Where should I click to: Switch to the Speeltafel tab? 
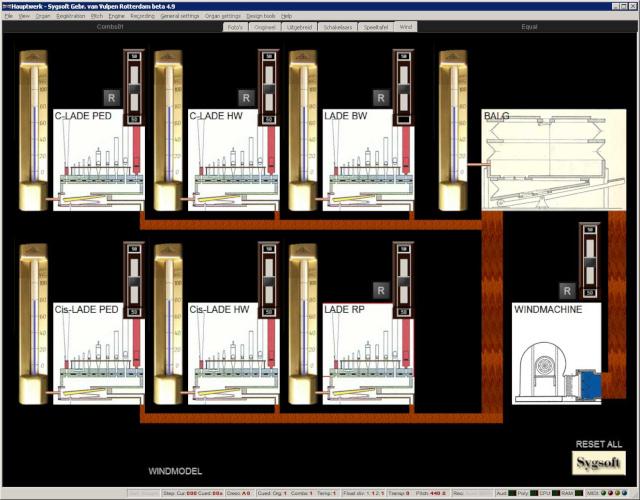375,27
